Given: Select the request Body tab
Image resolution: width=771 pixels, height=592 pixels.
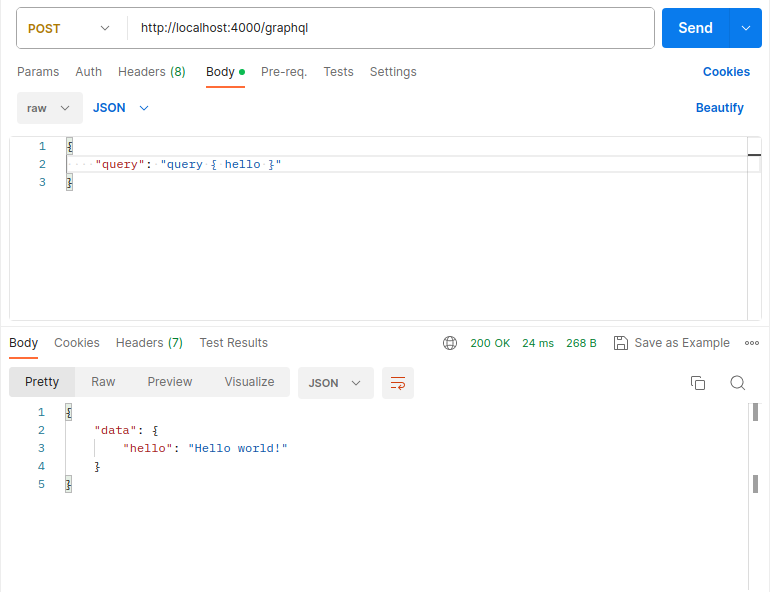Looking at the screenshot, I should [x=225, y=72].
